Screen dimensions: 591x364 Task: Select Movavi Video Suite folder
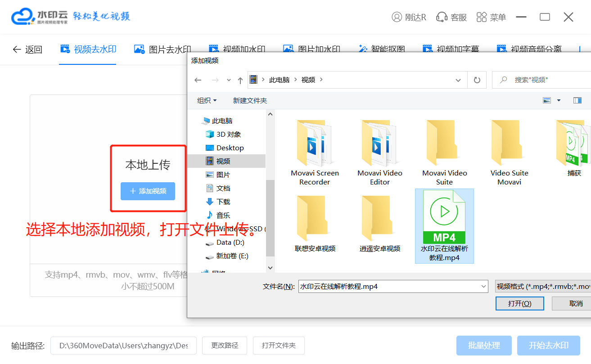tap(444, 153)
